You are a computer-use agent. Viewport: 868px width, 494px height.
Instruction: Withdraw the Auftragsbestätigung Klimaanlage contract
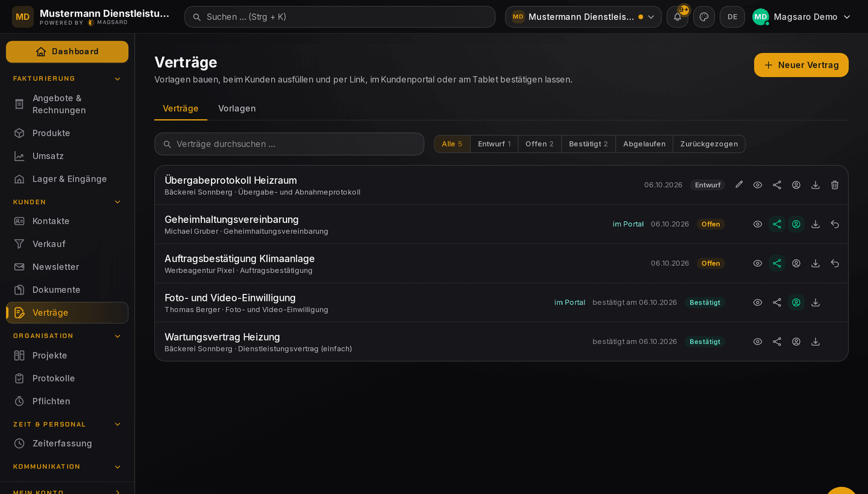pos(835,263)
